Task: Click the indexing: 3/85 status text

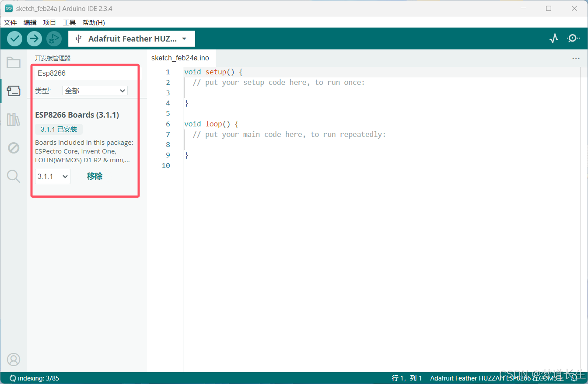Action: pyautogui.click(x=38, y=378)
